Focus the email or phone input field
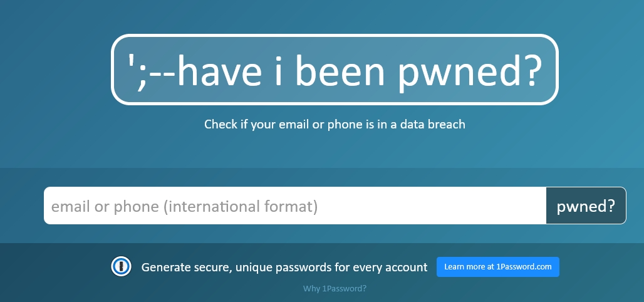Image resolution: width=644 pixels, height=302 pixels. tap(295, 206)
